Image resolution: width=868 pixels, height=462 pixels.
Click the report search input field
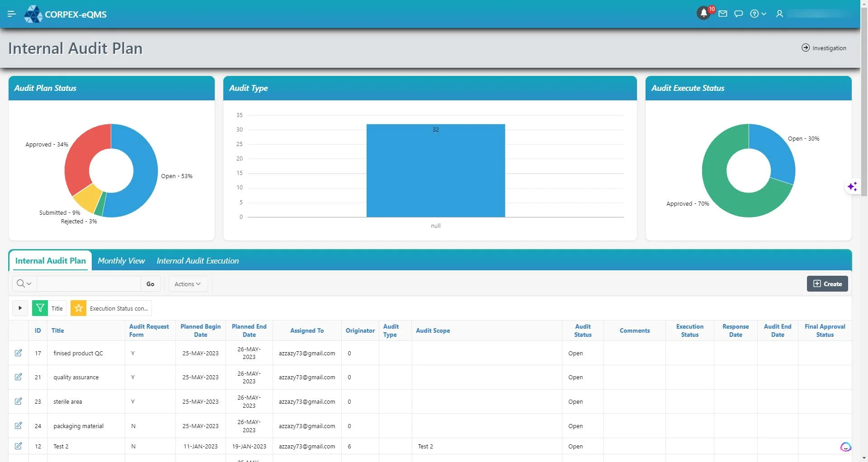tap(89, 284)
